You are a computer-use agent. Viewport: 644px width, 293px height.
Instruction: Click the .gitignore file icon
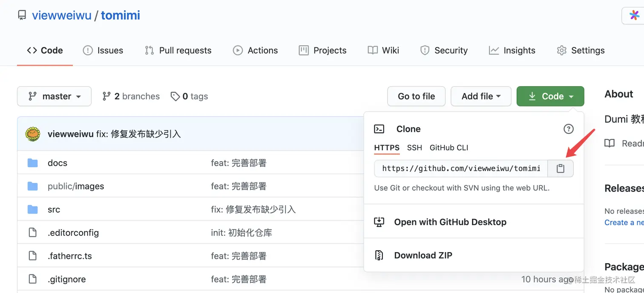(33, 279)
